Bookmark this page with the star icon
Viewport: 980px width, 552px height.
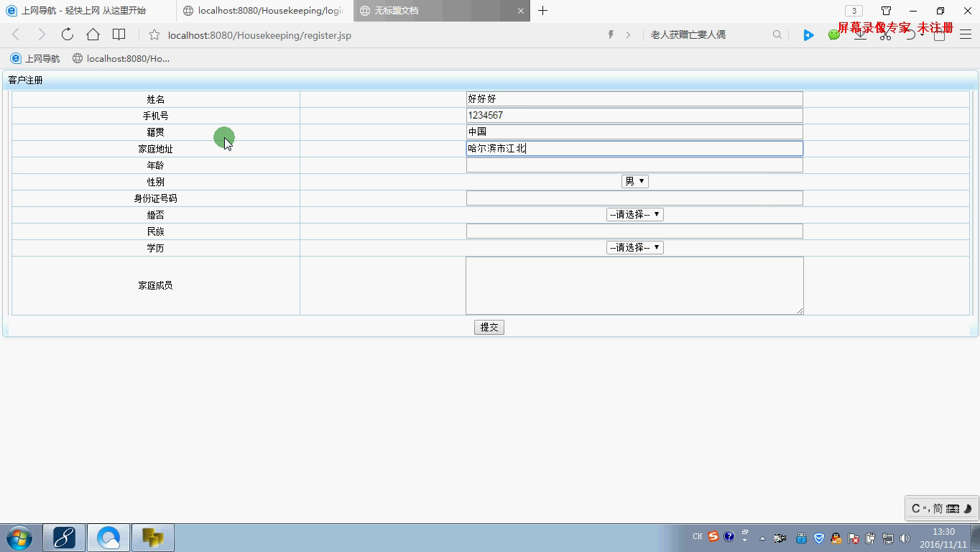154,34
